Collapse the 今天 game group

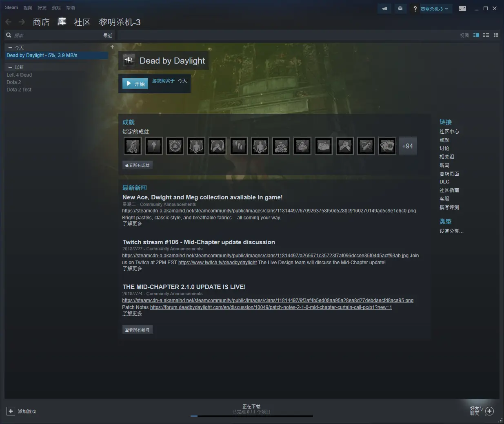[x=10, y=48]
